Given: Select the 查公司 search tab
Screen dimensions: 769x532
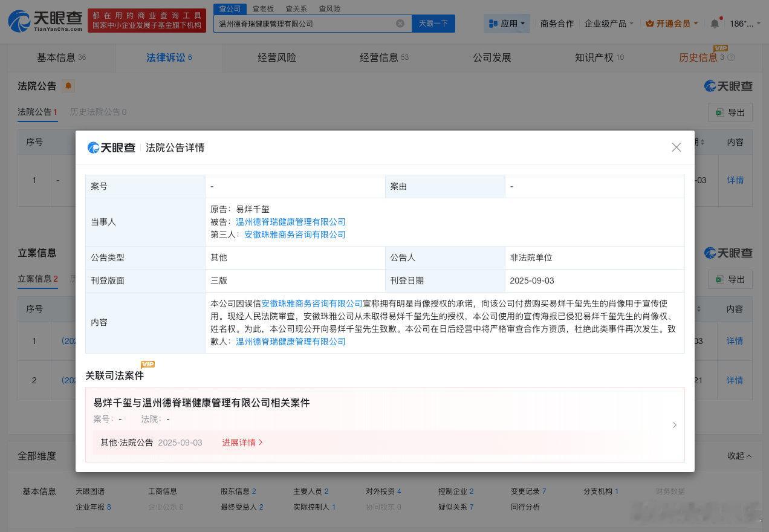Looking at the screenshot, I should (230, 8).
